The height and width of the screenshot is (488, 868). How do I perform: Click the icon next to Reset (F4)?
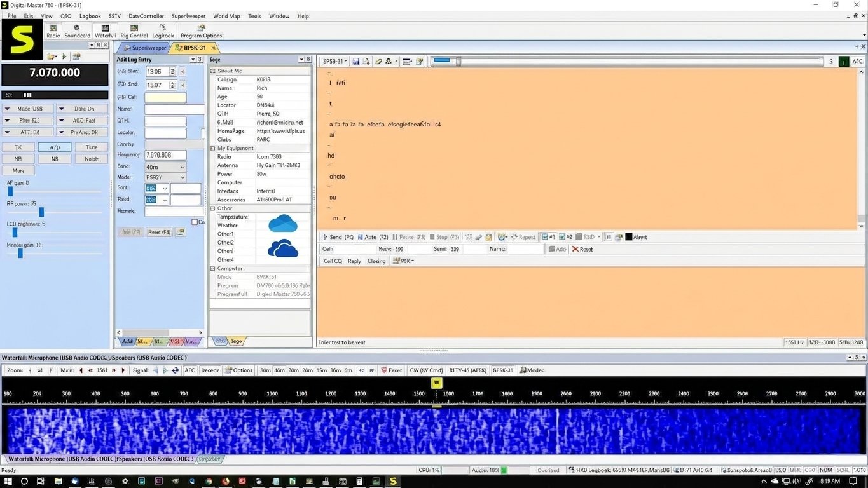[x=181, y=233]
